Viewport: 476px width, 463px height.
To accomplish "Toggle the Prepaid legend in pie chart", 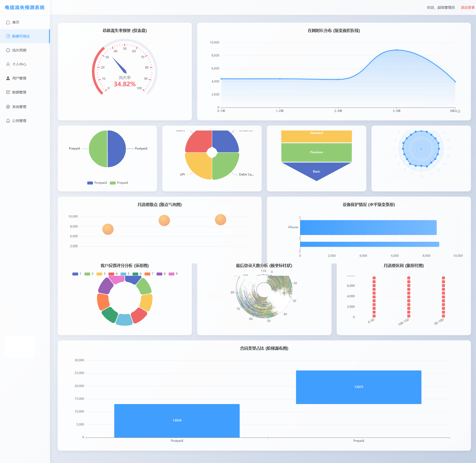I will [x=119, y=183].
